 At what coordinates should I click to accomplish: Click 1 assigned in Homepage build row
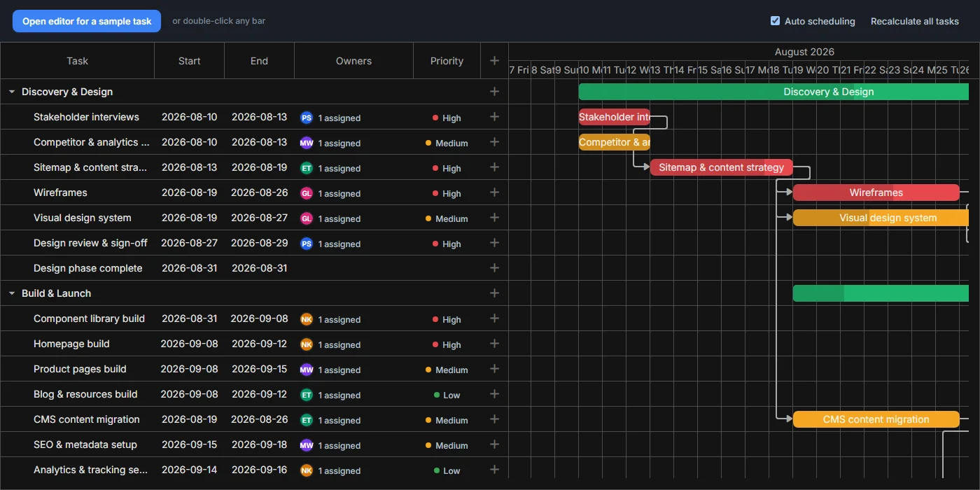pos(339,345)
